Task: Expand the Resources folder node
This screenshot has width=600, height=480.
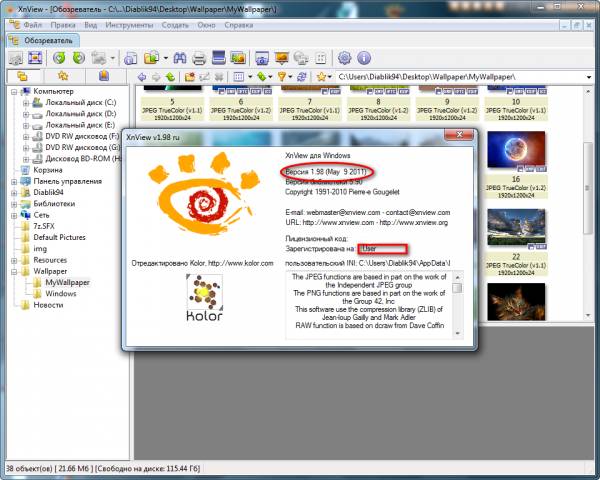Action: (14, 261)
